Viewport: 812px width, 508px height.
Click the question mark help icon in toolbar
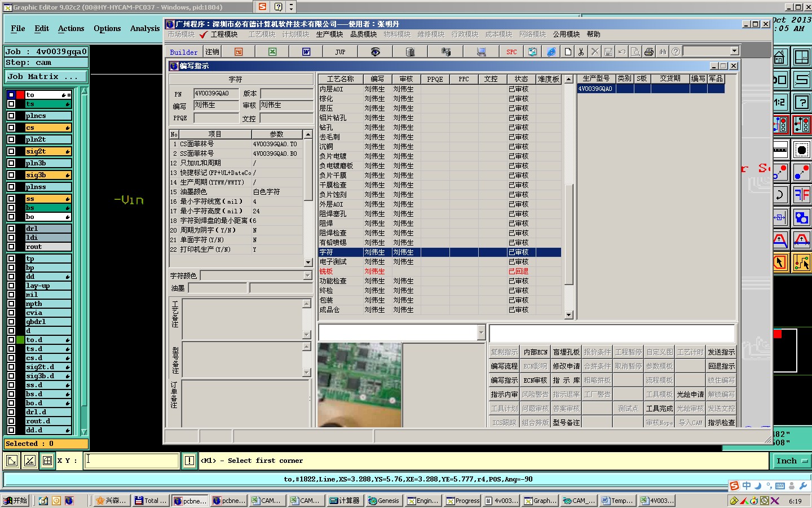676,51
